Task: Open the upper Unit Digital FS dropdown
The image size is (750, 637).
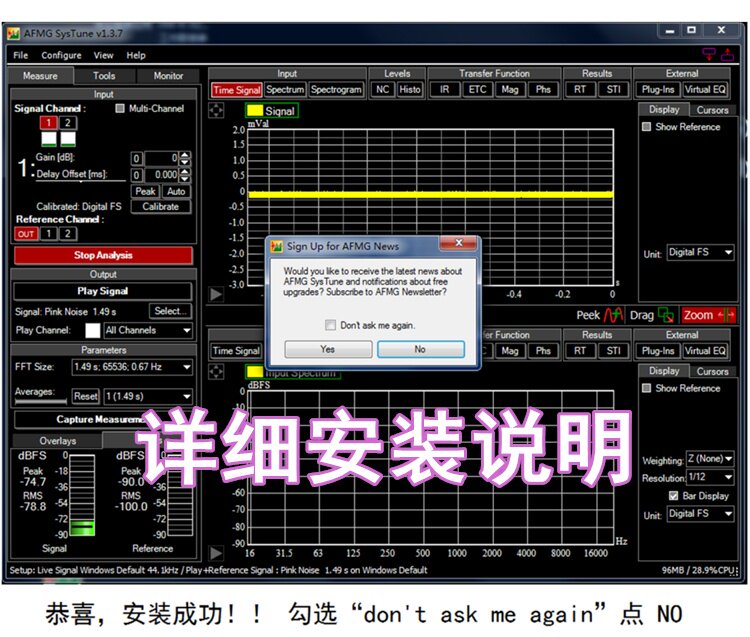Action: (x=700, y=252)
